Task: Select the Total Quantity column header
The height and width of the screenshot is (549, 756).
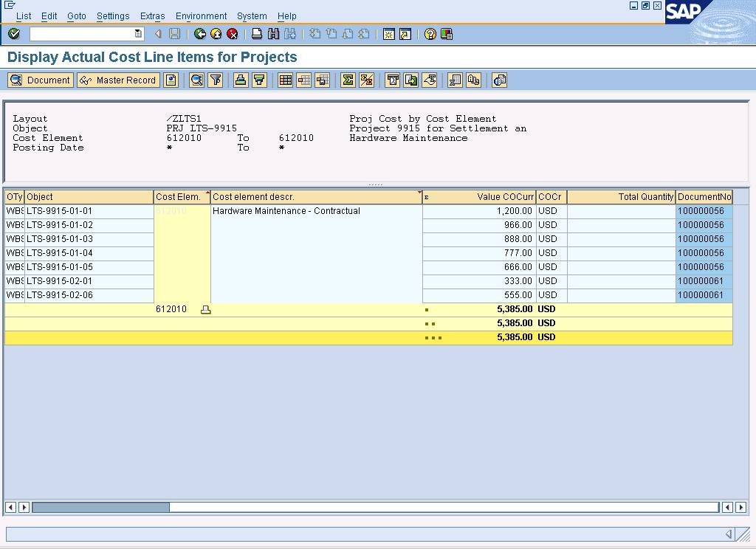Action: [x=621, y=197]
